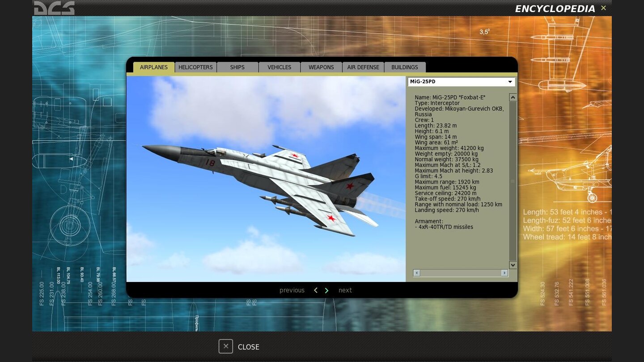
Task: Click the 'Maximum range: 1920 km' line
Action: coord(447,182)
